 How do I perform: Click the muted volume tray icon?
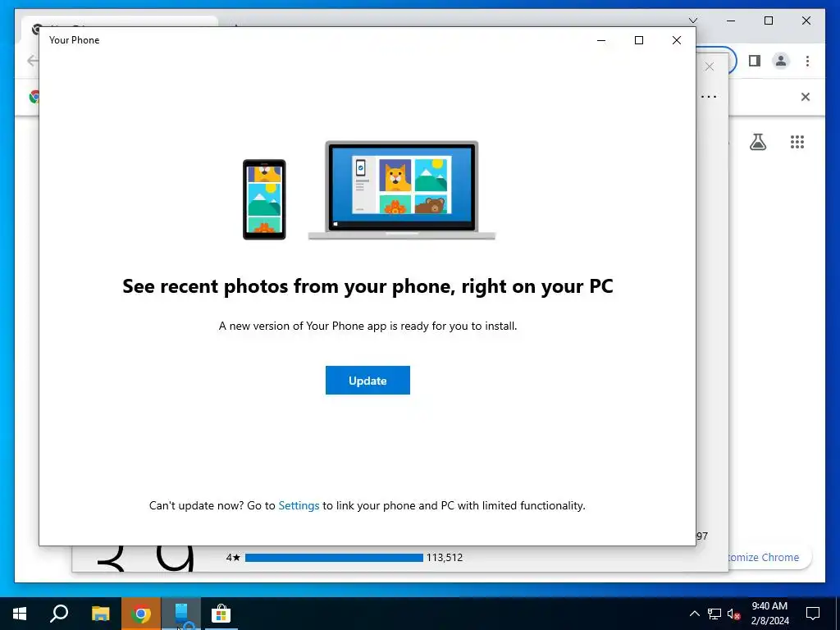[734, 614]
